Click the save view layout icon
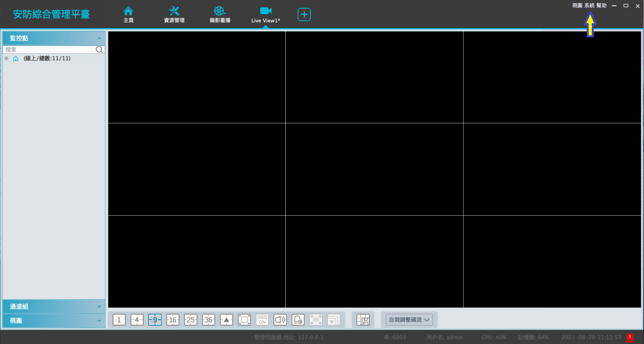644x344 pixels. (x=363, y=320)
